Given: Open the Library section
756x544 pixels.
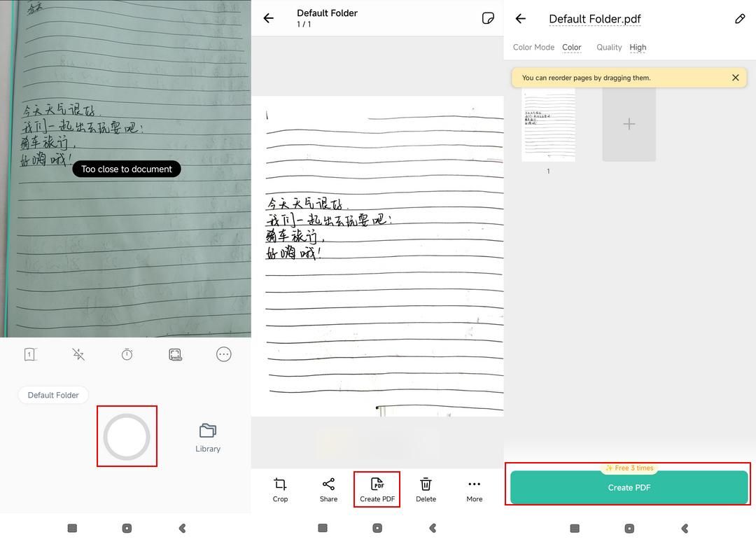Looking at the screenshot, I should click(207, 436).
